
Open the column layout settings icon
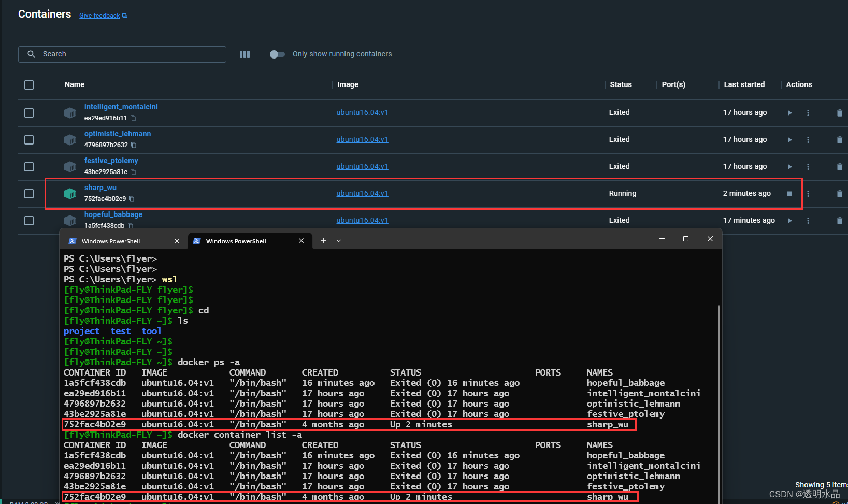click(245, 54)
